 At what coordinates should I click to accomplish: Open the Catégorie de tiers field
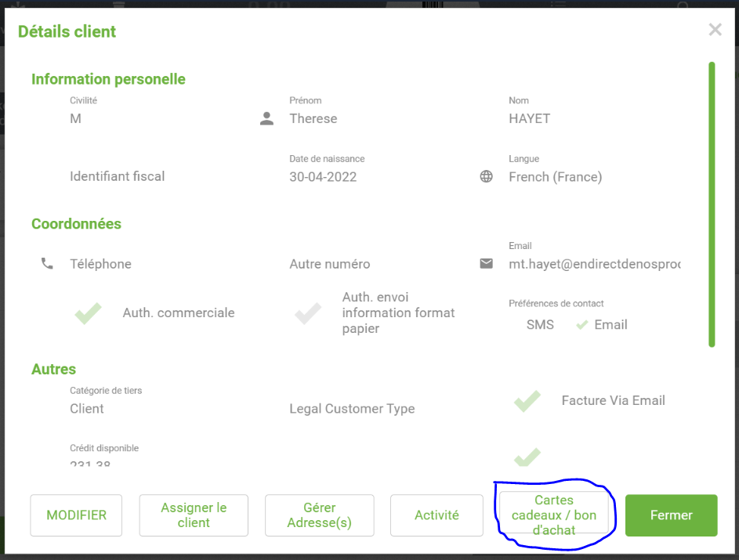[87, 409]
